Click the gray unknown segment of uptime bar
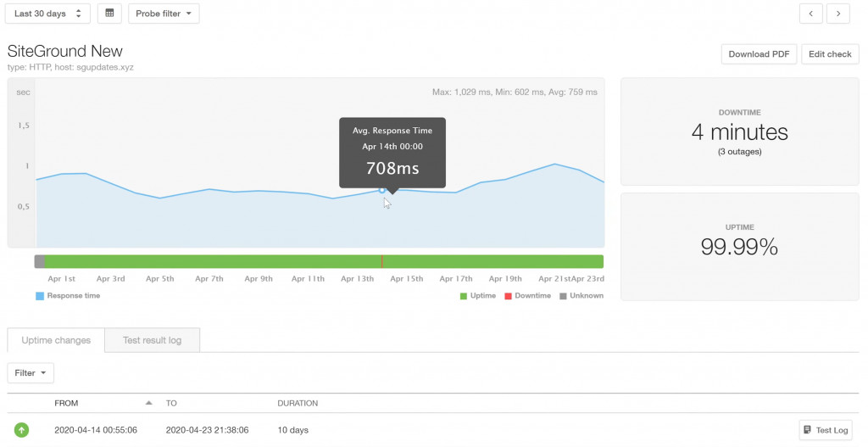The image size is (868, 447). pos(39,262)
